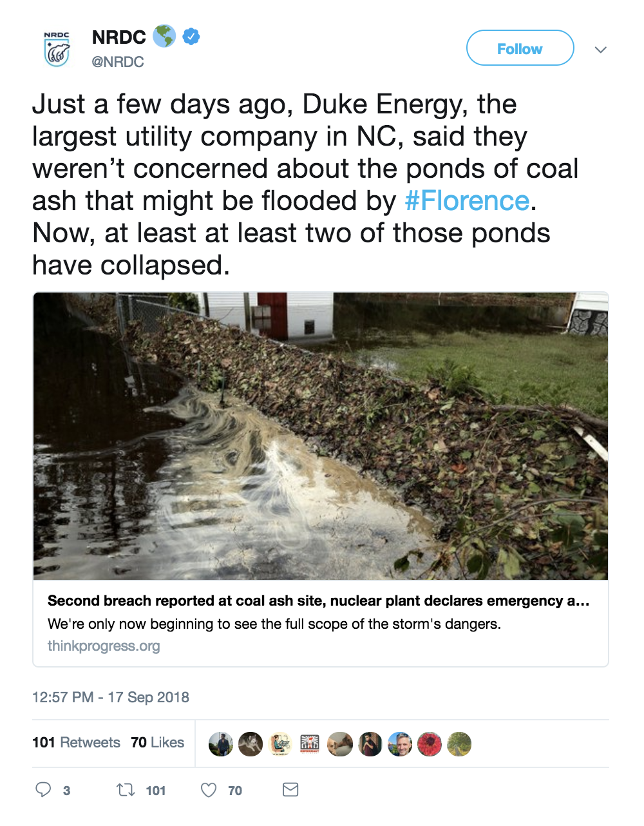
Task: Open the thinkprogress.org source link
Action: pyautogui.click(x=104, y=646)
